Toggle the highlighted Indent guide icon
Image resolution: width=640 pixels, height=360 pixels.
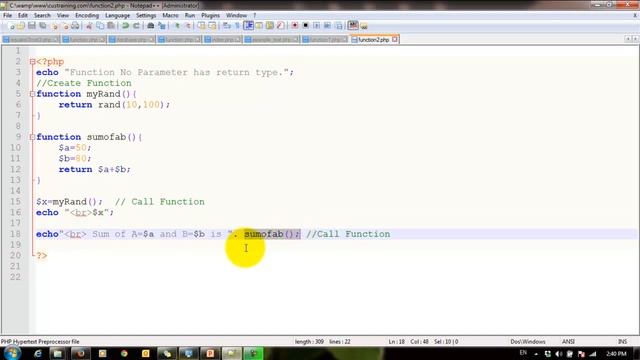[249, 26]
